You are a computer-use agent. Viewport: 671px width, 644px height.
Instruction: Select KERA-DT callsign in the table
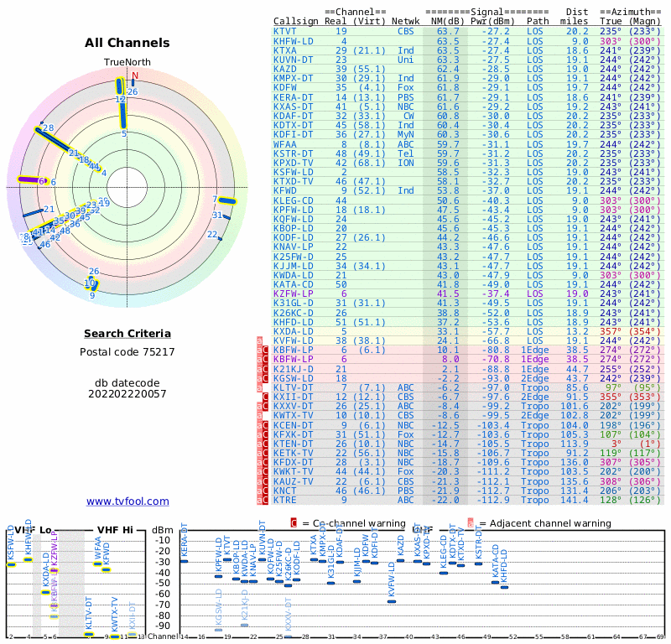click(293, 97)
